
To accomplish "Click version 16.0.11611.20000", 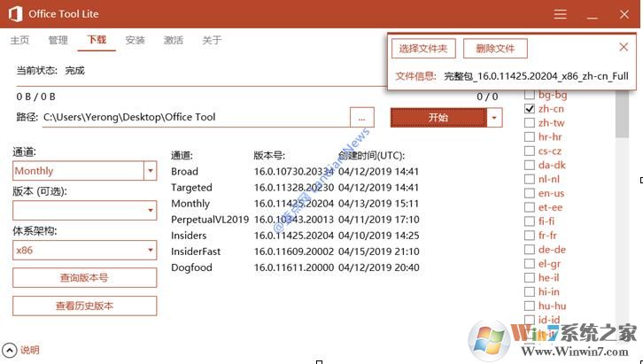I will pos(294,267).
